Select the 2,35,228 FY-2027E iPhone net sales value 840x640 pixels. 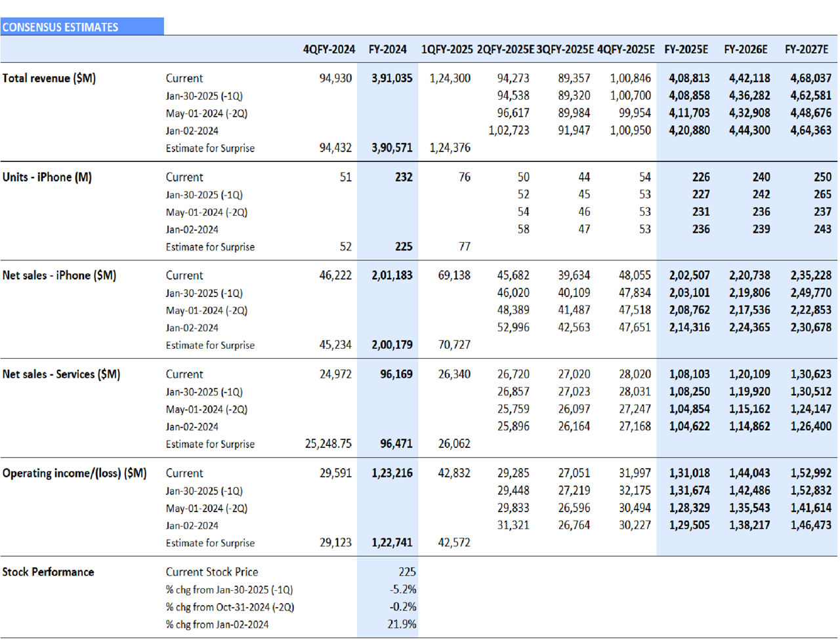point(810,275)
